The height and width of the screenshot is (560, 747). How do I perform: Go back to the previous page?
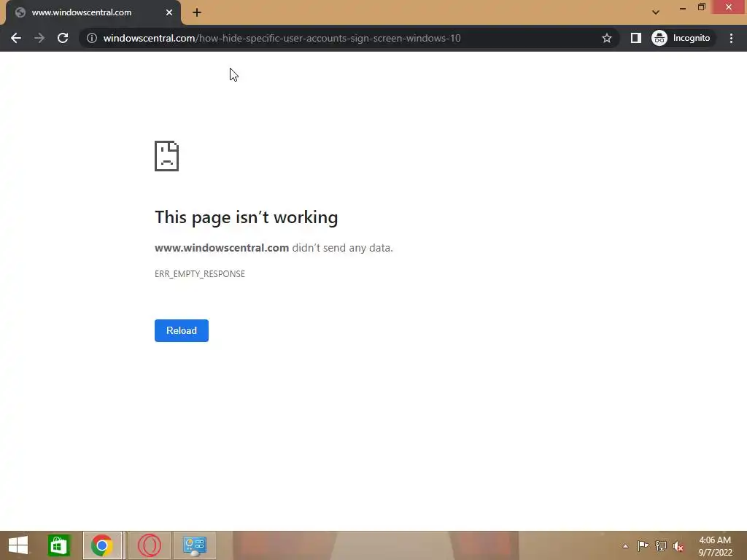pos(16,38)
